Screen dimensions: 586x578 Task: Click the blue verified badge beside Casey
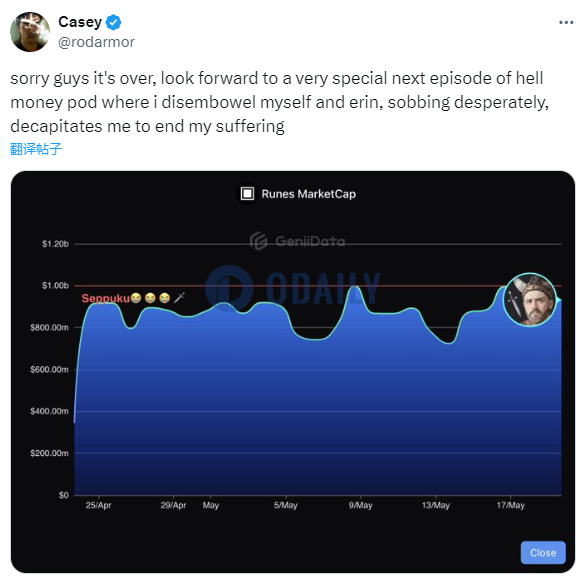click(113, 22)
